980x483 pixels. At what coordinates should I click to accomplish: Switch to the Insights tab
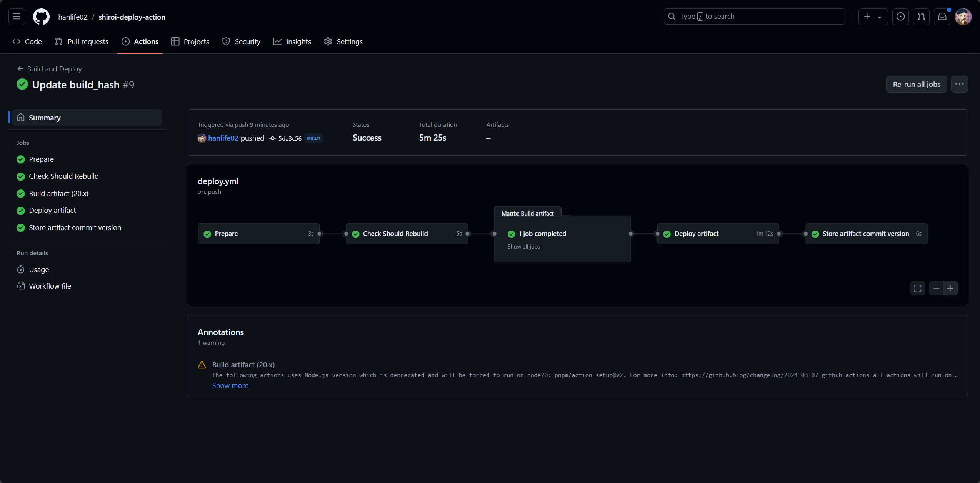[x=292, y=41]
